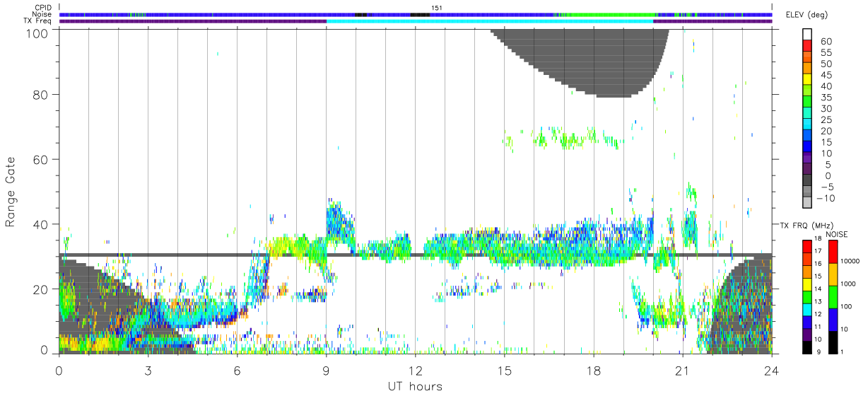
Task: Click the 'NOISE' legend title
Action: point(837,233)
